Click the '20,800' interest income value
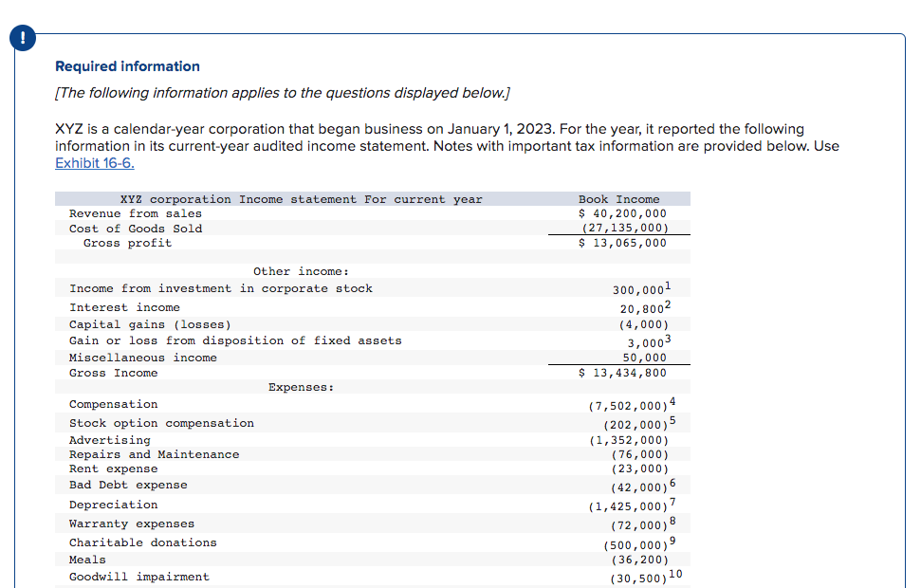The height and width of the screenshot is (588, 921). (642, 309)
